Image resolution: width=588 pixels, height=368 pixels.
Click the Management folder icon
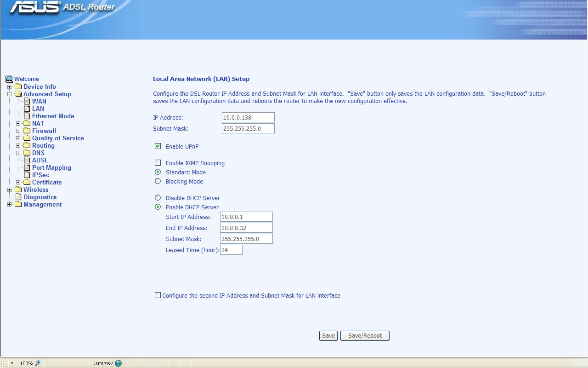click(18, 204)
